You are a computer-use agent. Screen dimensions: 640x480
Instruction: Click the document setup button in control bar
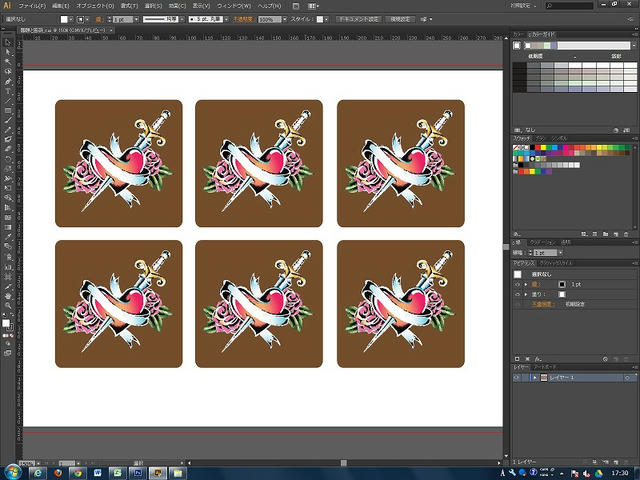point(359,19)
